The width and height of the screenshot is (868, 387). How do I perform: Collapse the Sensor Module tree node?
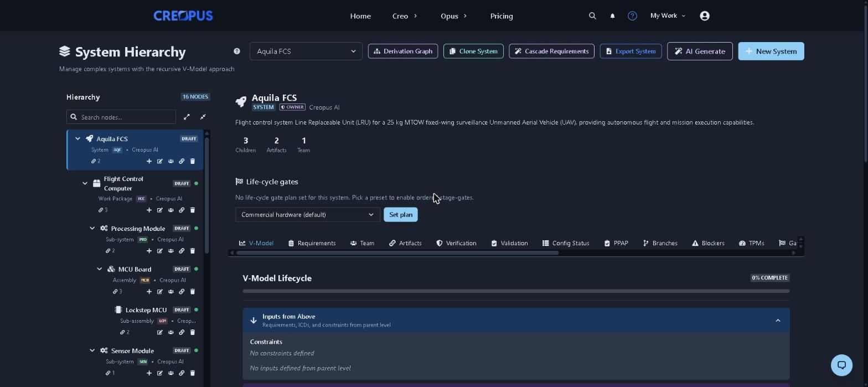[x=92, y=350]
